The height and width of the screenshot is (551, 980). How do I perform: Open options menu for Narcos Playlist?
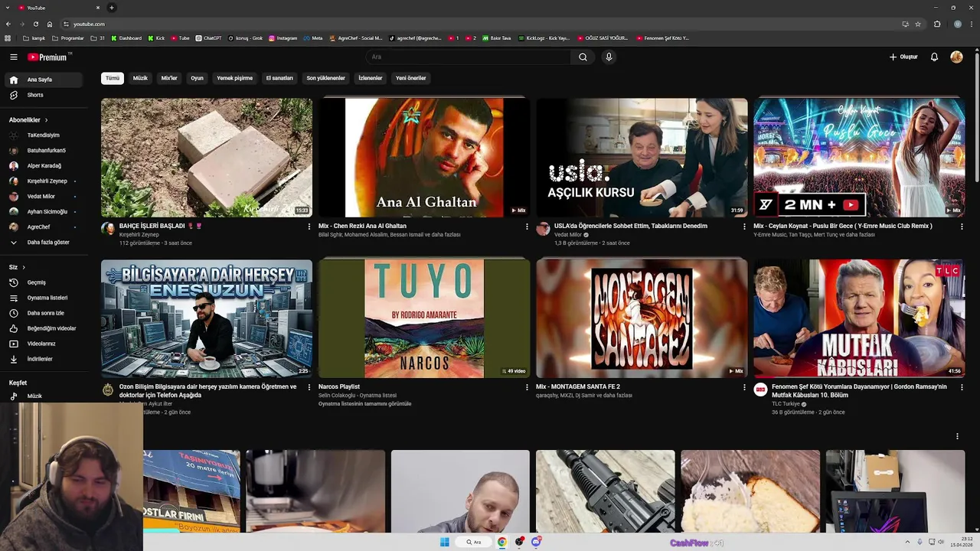click(x=527, y=387)
